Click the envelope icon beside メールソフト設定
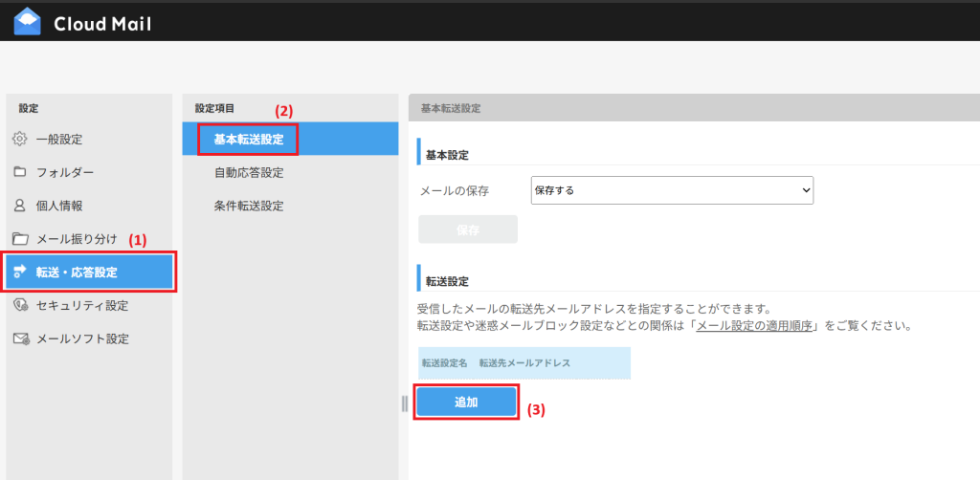 (19, 339)
